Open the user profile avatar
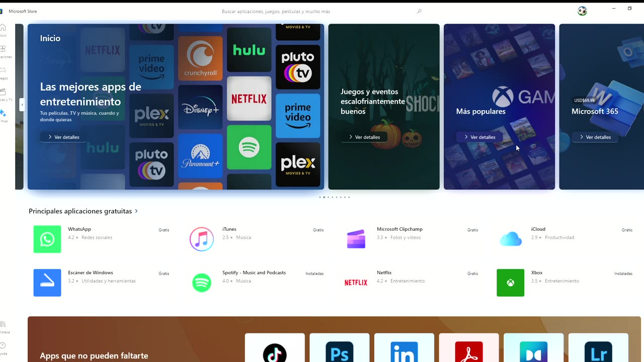 click(x=582, y=11)
